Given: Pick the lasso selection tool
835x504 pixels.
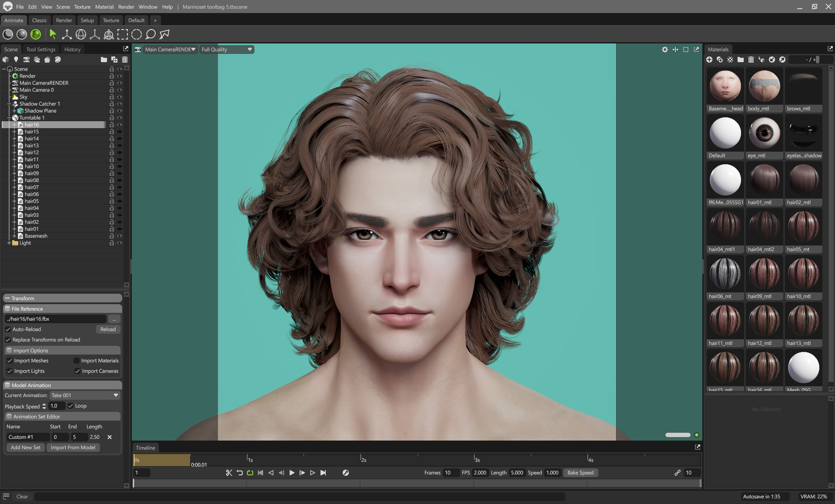Looking at the screenshot, I should 150,34.
